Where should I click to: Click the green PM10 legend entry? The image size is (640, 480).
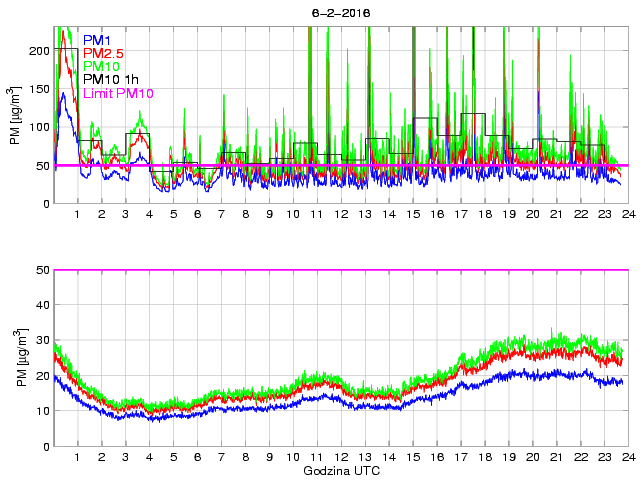(101, 66)
